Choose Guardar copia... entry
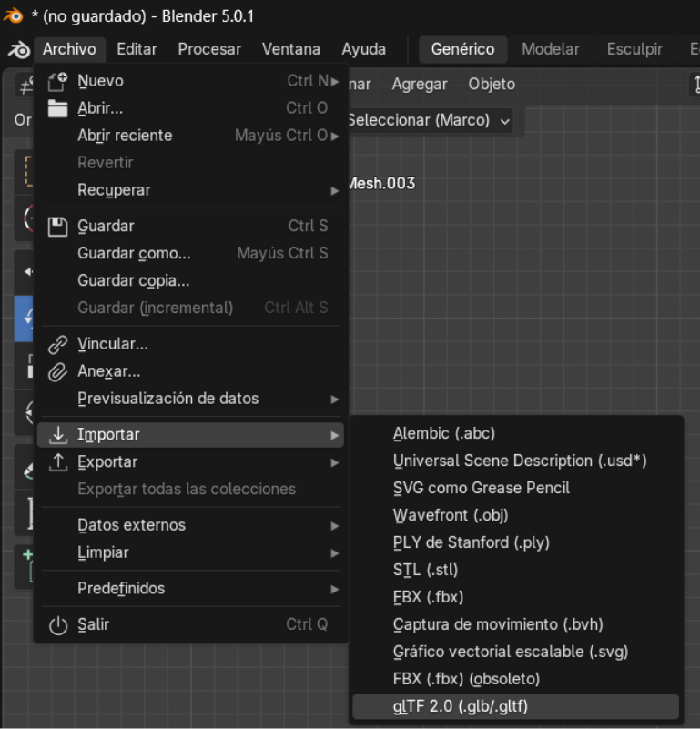Image resolution: width=700 pixels, height=729 pixels. click(x=190, y=281)
